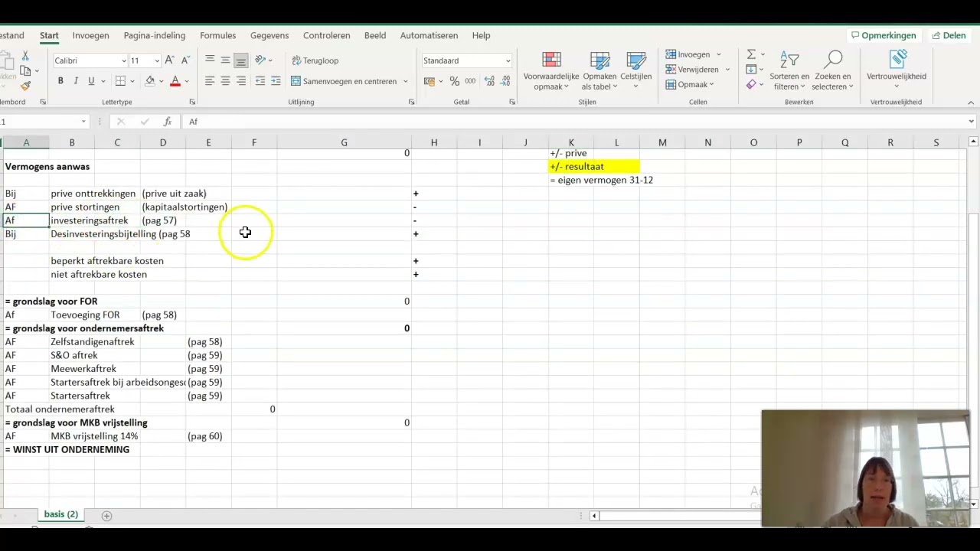Toggle Bold formatting
This screenshot has height=551, width=980.
click(x=60, y=81)
